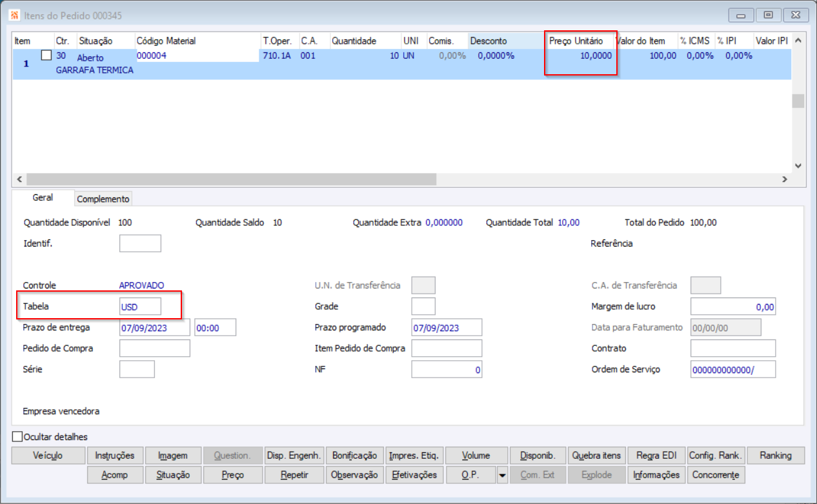Click the Margem de lucro field
The width and height of the screenshot is (817, 504).
coord(733,307)
